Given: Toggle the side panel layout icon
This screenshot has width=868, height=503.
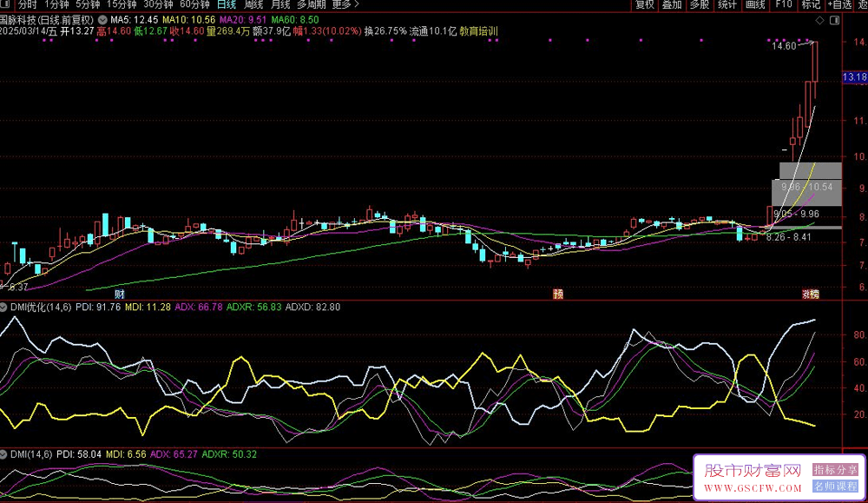Looking at the screenshot, I should coord(835,21).
